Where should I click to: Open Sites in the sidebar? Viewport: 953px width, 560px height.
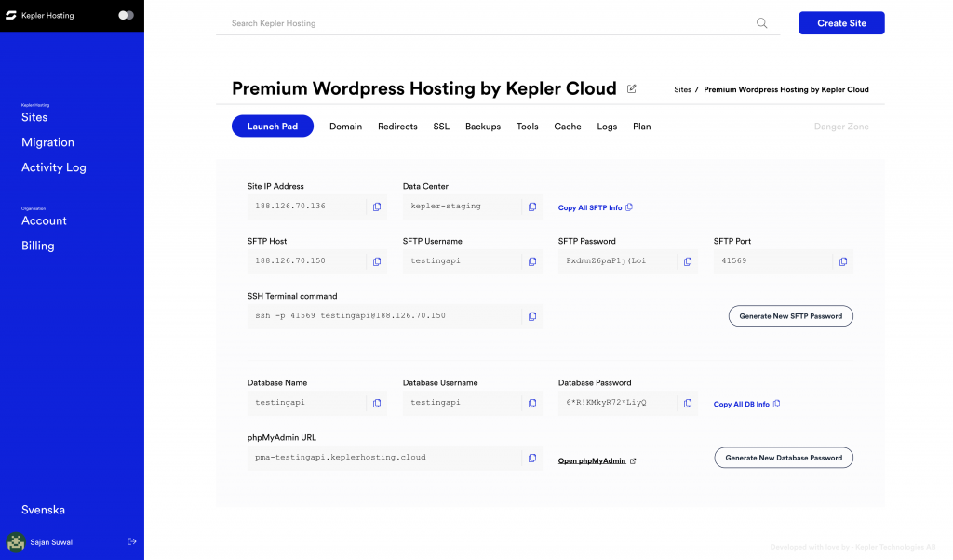coord(34,117)
